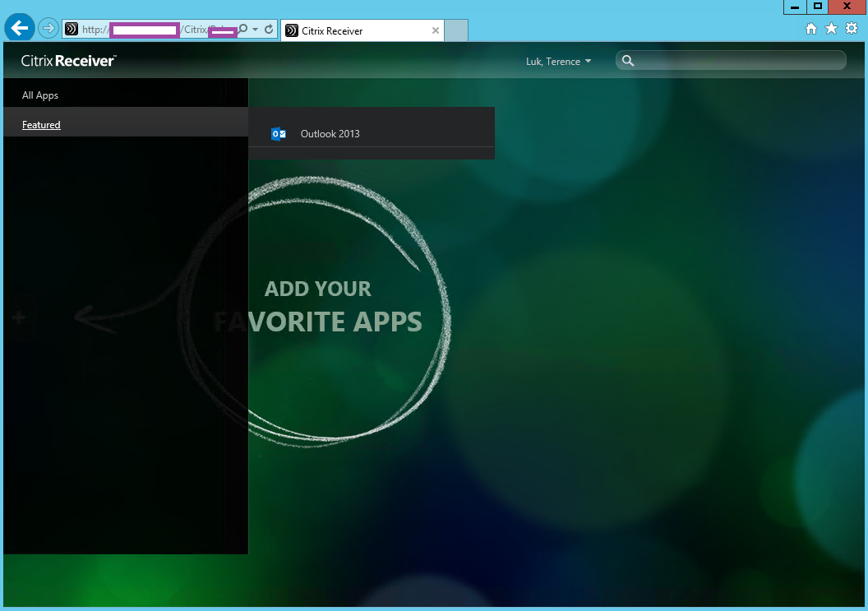Maximize the browser window

click(818, 7)
